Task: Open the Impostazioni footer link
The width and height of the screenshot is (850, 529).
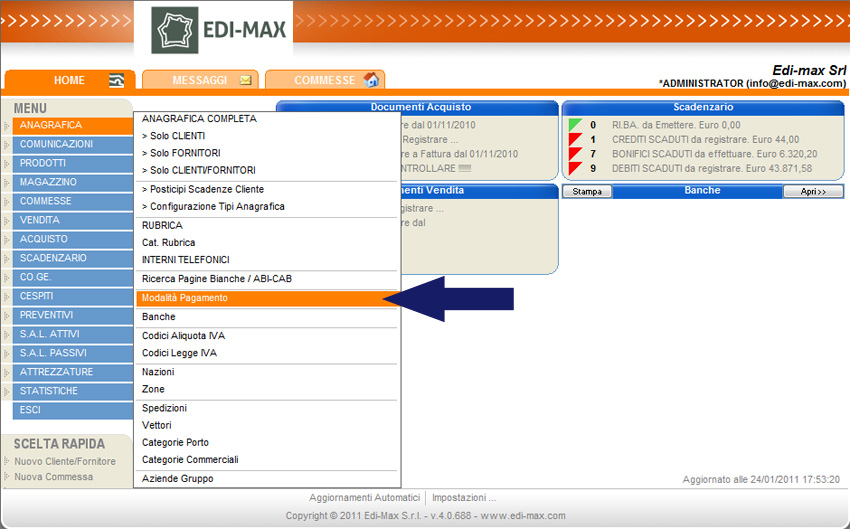Action: (463, 497)
